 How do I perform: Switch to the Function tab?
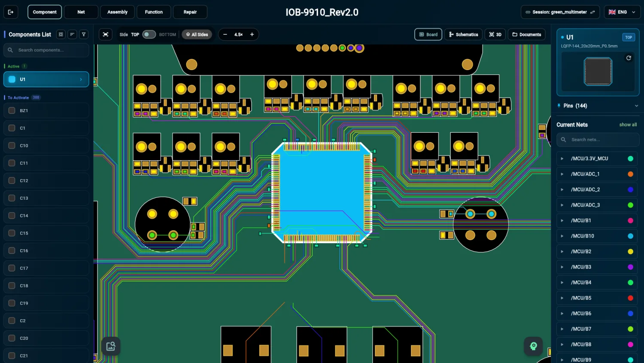point(154,12)
